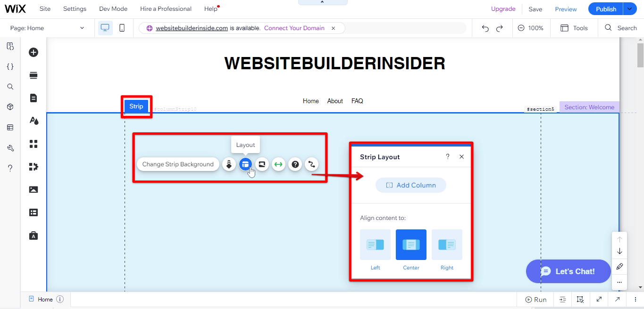Open the curly braces code icon
This screenshot has height=309, width=644.
pyautogui.click(x=10, y=66)
